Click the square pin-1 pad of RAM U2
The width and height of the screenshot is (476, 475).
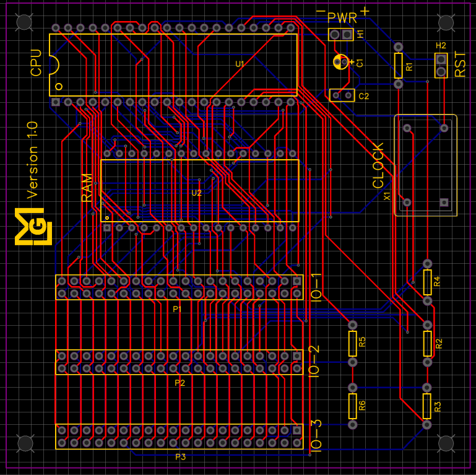click(107, 227)
